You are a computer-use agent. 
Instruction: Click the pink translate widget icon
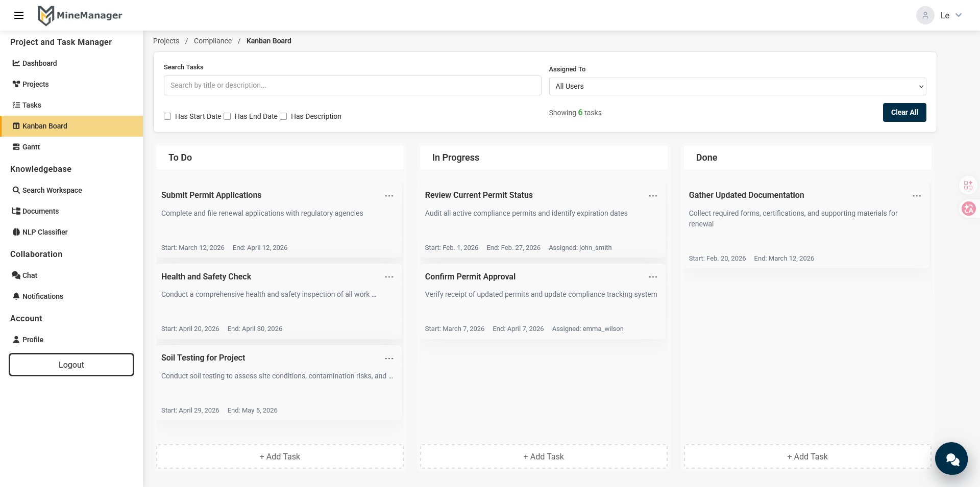(968, 209)
